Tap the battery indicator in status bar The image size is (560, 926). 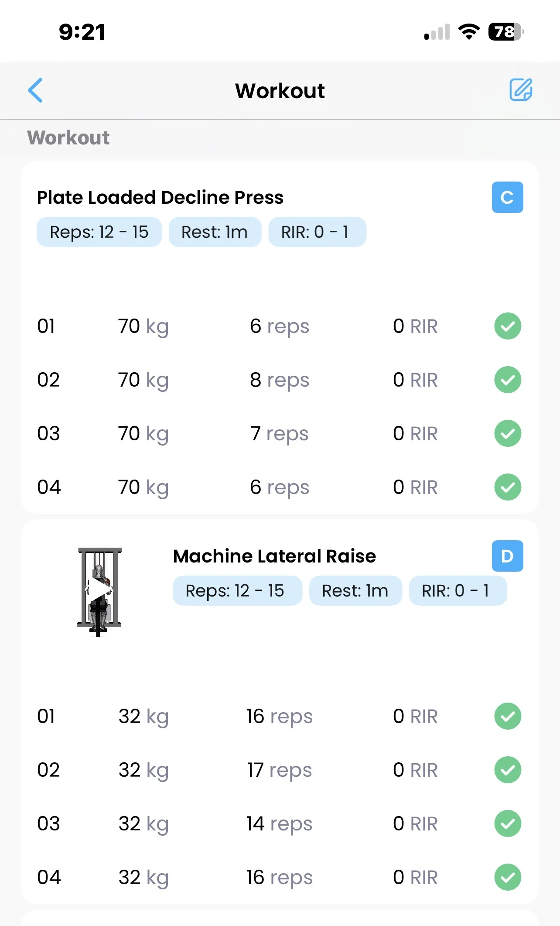tap(505, 32)
